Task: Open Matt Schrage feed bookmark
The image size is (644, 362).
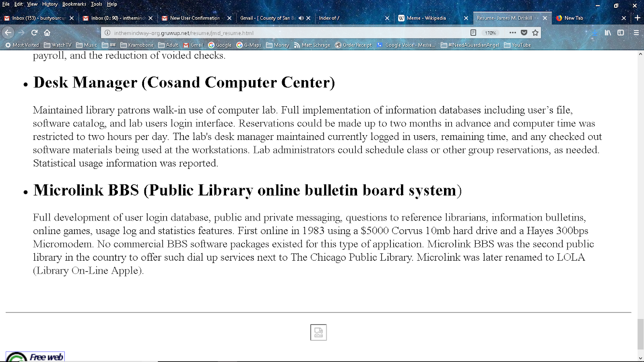Action: coord(312,45)
